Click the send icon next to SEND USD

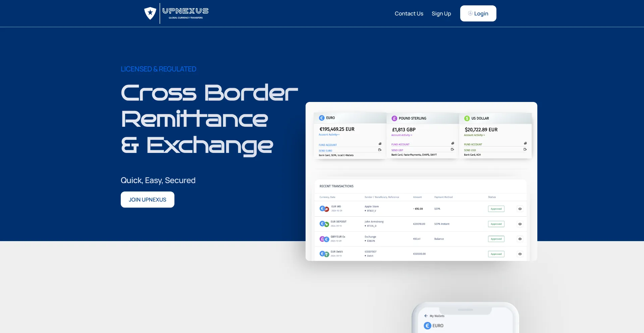click(525, 150)
